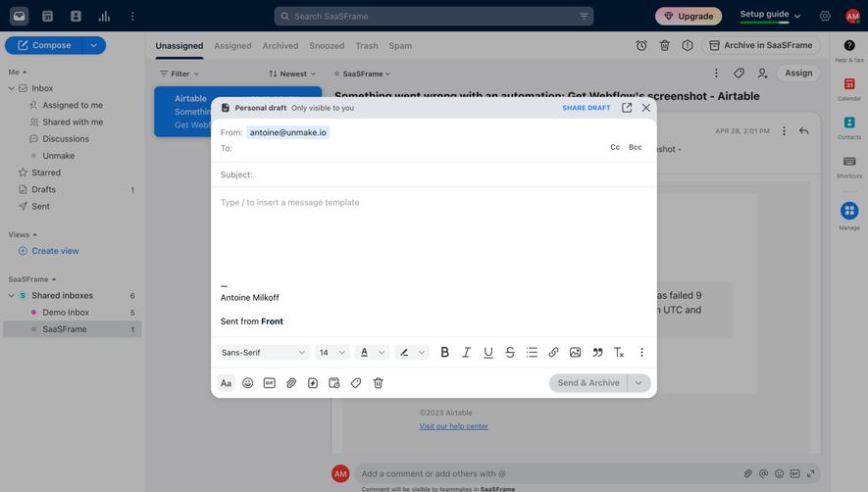The image size is (868, 492).
Task: Insert an image into draft
Action: pos(575,353)
